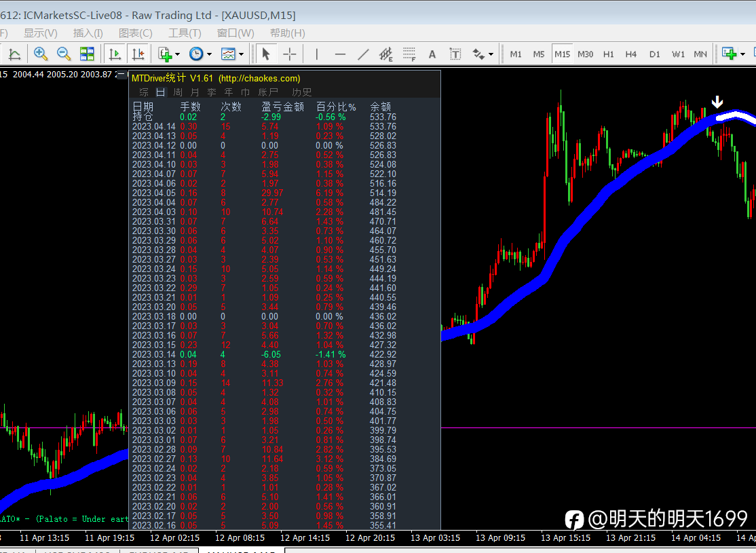756x553 pixels.
Task: Expand the indicators dropdown arrow
Action: coord(177,54)
